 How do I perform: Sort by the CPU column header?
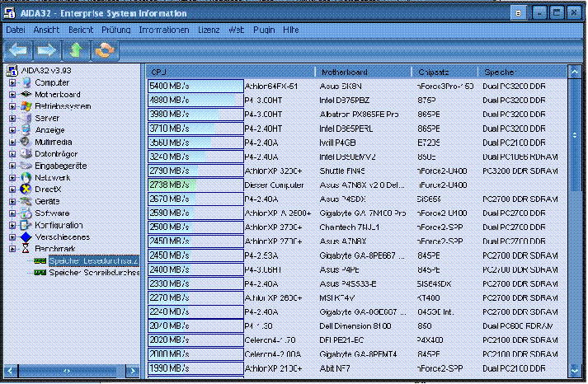point(231,72)
